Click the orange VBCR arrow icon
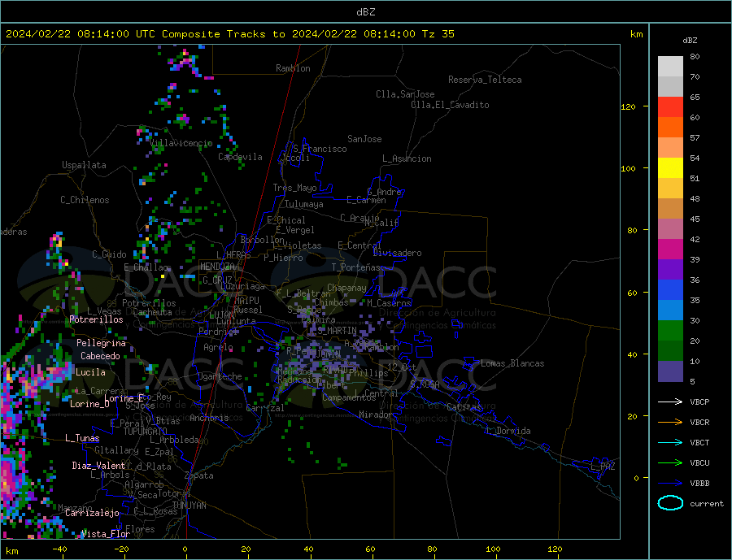This screenshot has width=732, height=560. (670, 423)
